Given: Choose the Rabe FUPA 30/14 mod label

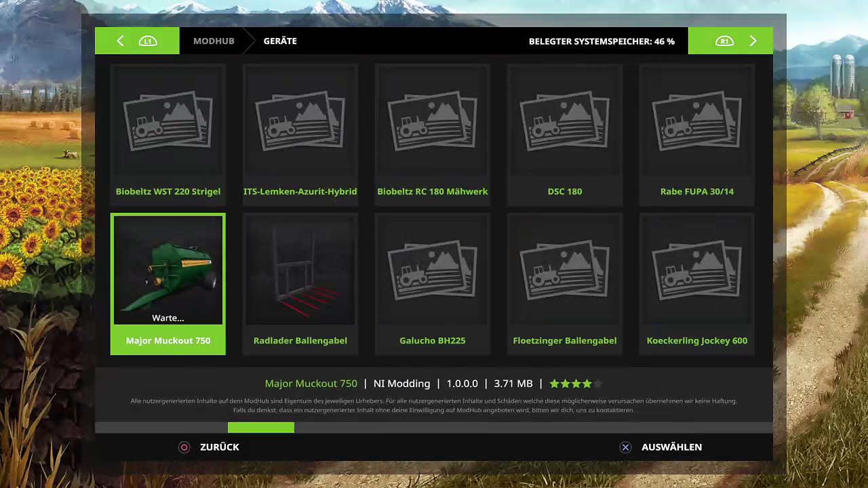Looking at the screenshot, I should pos(697,192).
